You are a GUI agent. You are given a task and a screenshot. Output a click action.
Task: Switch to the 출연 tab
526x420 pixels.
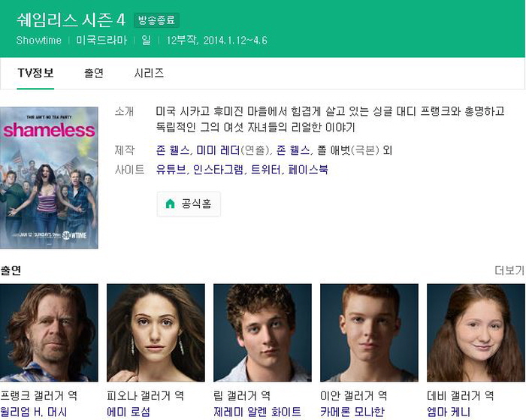94,73
